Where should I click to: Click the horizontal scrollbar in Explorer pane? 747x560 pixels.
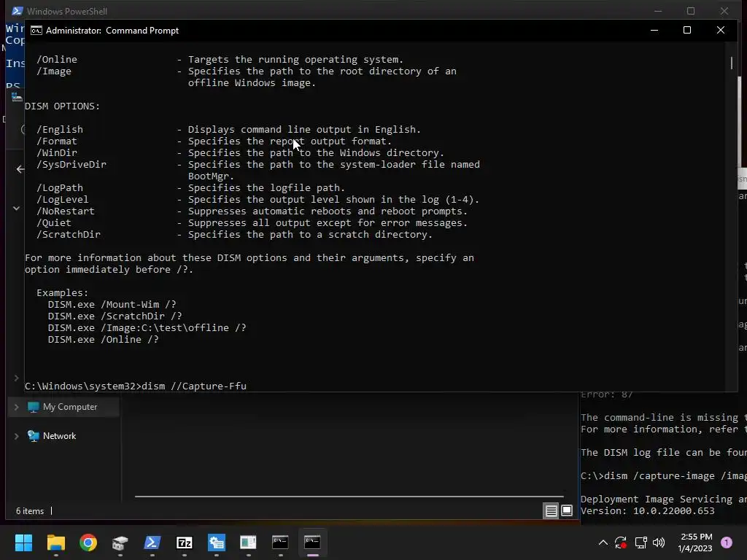point(349,496)
